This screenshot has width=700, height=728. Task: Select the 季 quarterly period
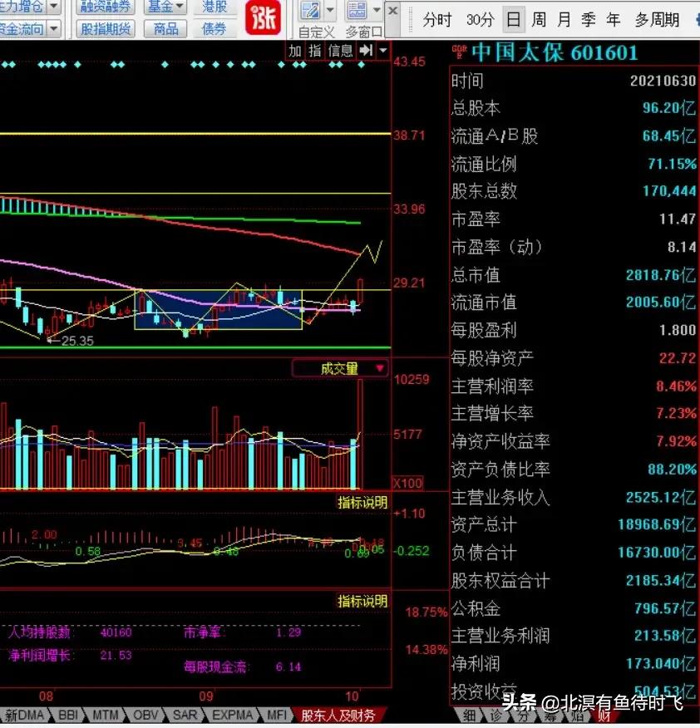coord(588,20)
